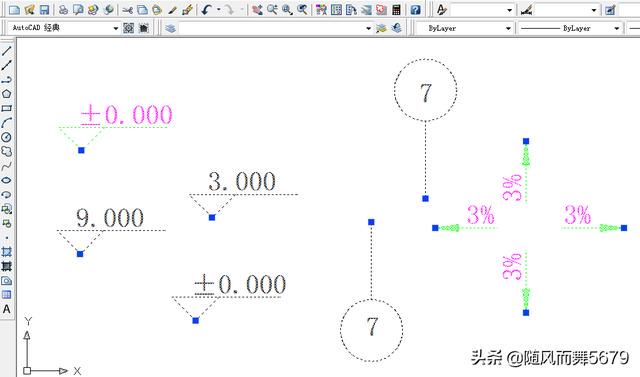Open the ByLayer color dropdown
640x377 pixels.
coord(464,28)
